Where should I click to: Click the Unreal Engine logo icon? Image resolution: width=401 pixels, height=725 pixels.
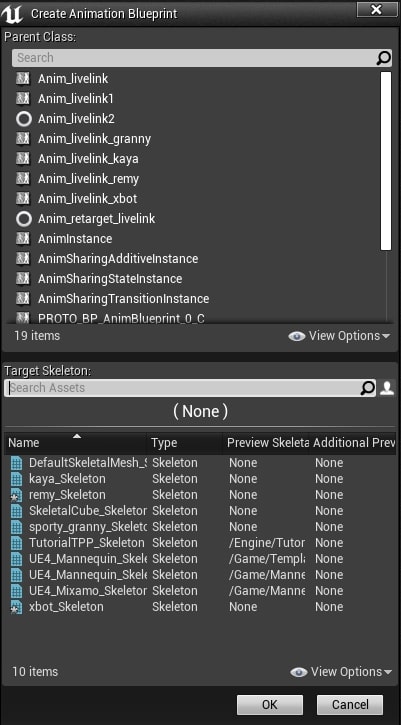coord(12,13)
